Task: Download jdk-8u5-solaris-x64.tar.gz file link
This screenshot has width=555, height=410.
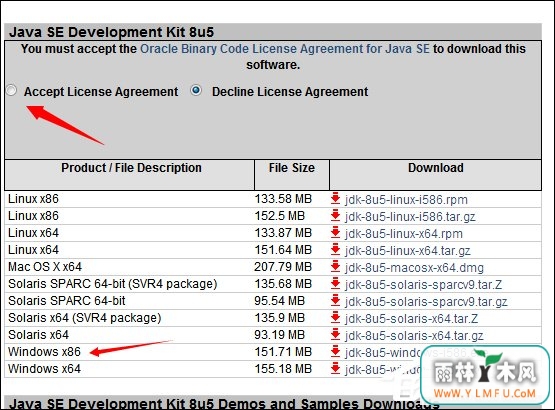Action: [x=414, y=336]
